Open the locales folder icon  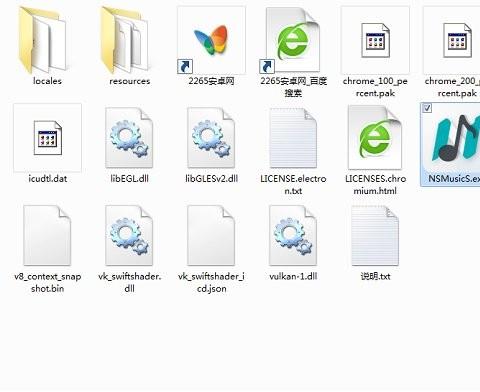(x=43, y=40)
